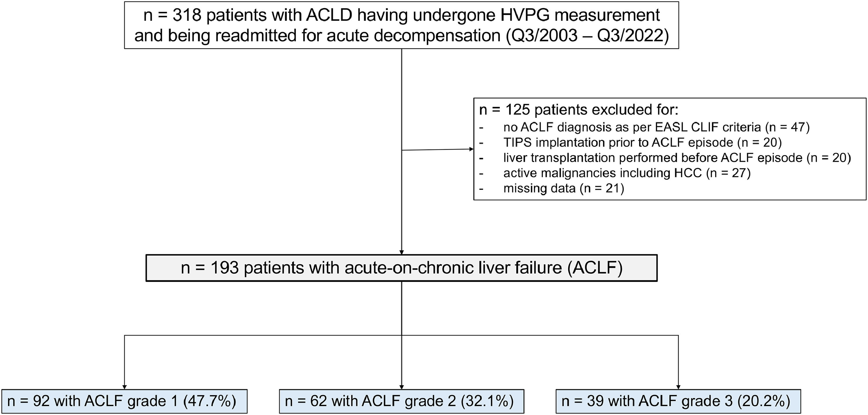Select the "missing data (n = 21)" line

coord(563,188)
